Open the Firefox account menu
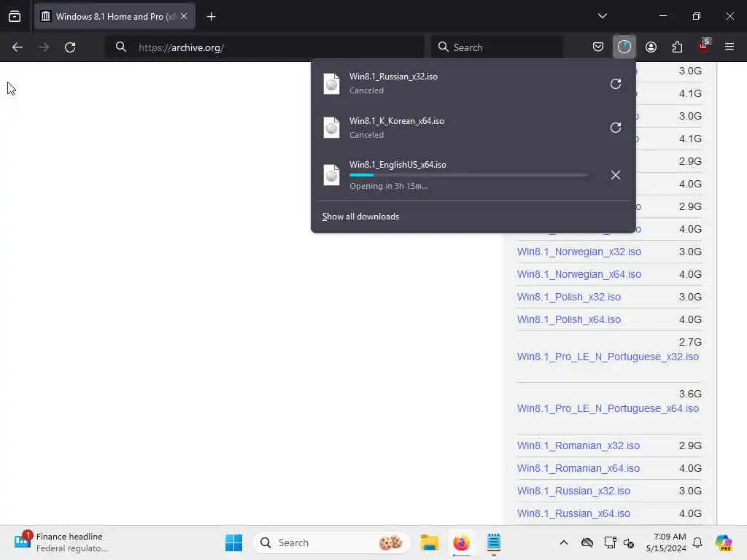The height and width of the screenshot is (560, 747). tap(651, 47)
